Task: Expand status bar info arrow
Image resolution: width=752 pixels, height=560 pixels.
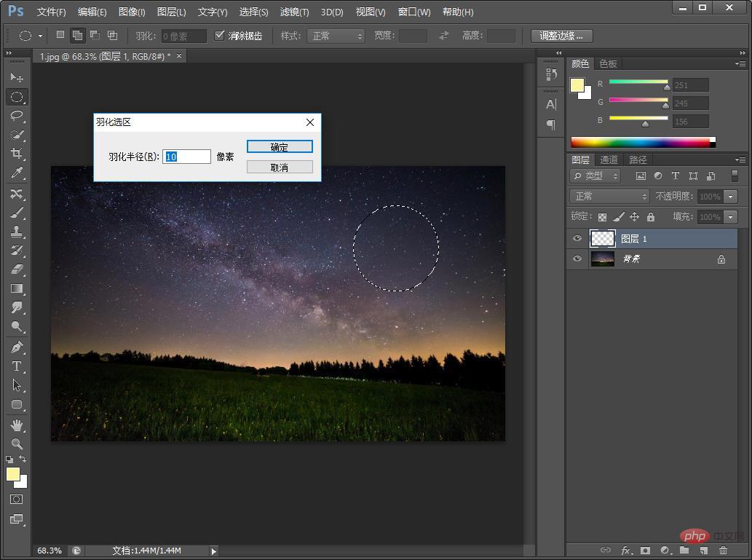Action: coord(214,551)
